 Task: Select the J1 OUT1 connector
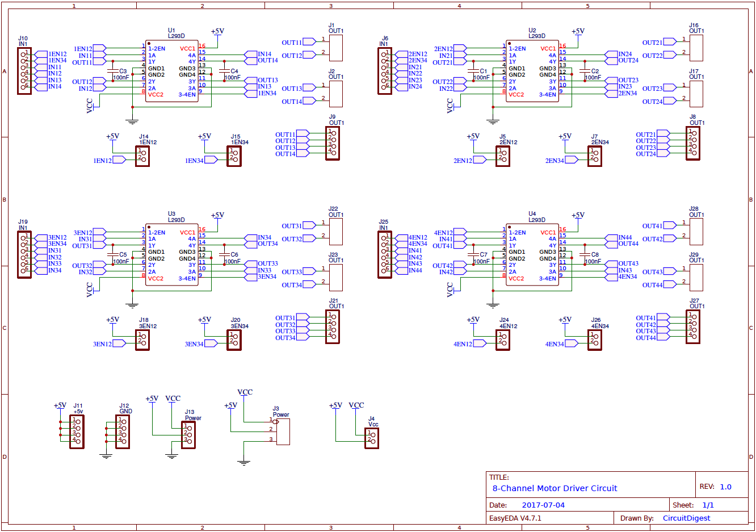pyautogui.click(x=335, y=48)
